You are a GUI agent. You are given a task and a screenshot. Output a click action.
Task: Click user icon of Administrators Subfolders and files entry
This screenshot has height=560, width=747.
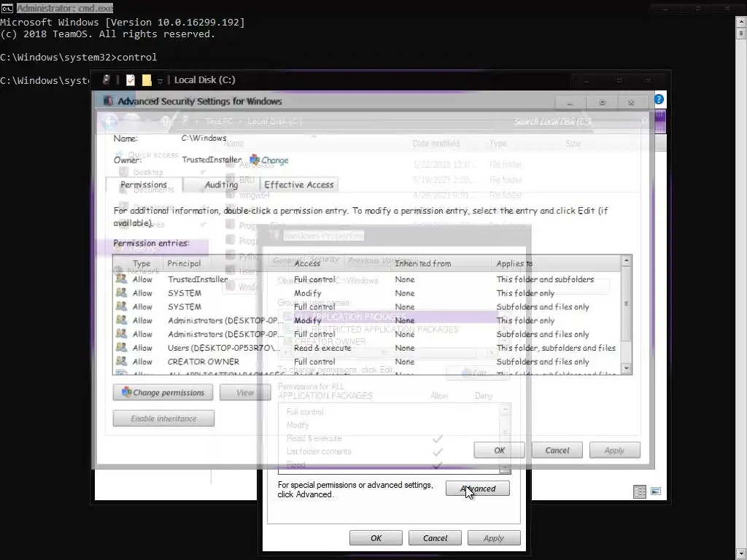click(122, 334)
